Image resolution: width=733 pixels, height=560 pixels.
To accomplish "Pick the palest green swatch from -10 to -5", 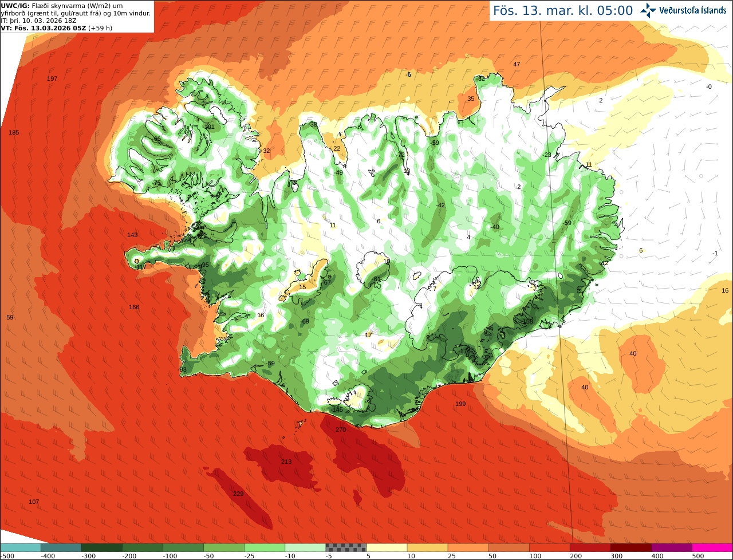I will [x=305, y=548].
